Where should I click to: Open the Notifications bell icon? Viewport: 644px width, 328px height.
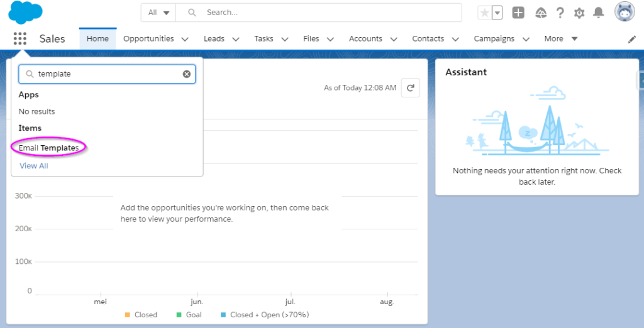[599, 13]
